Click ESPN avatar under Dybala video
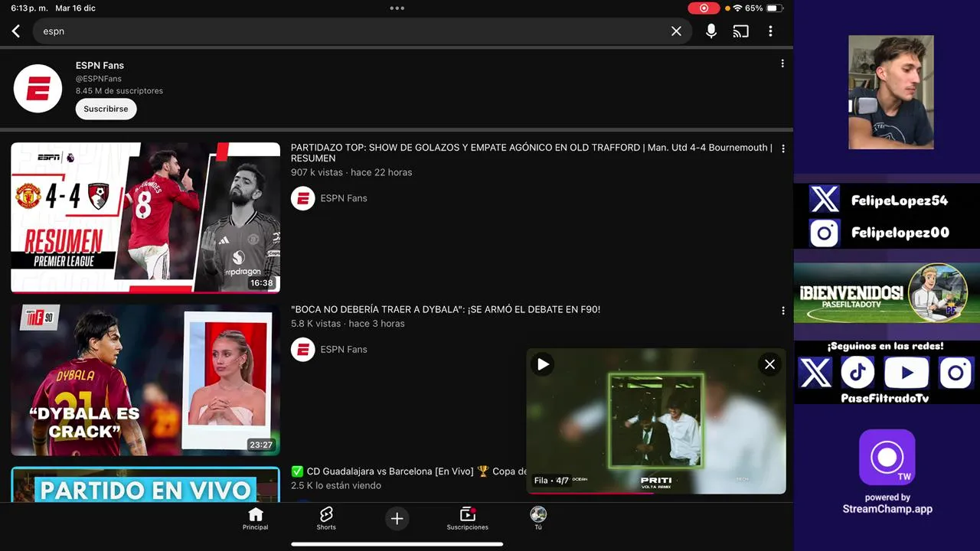980x551 pixels. click(303, 350)
